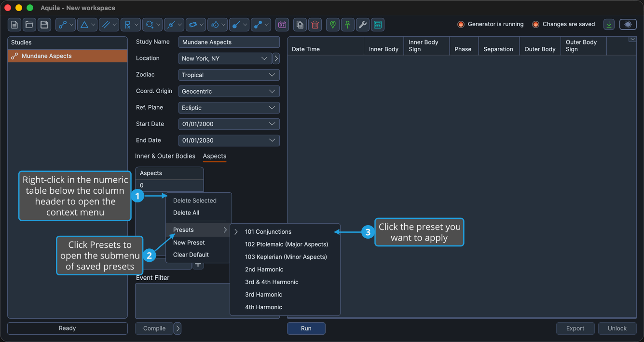This screenshot has height=342, width=644.
Task: Apply the 3rd & 4th Harmonic preset
Action: (x=285, y=282)
